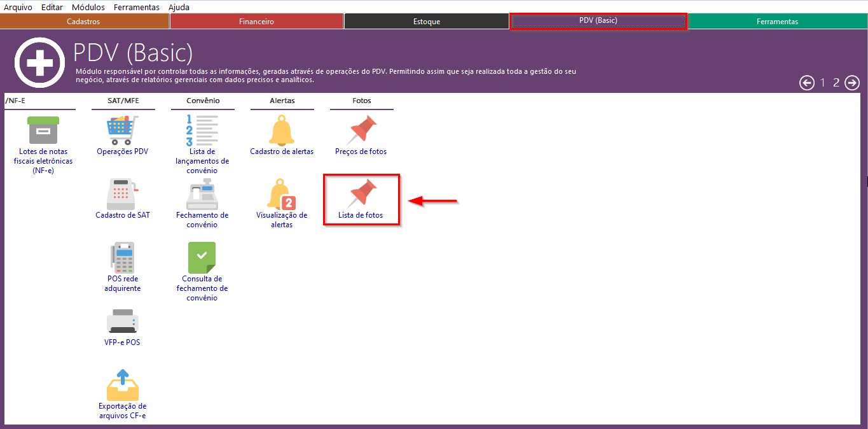Open the Ajuda menu

179,7
